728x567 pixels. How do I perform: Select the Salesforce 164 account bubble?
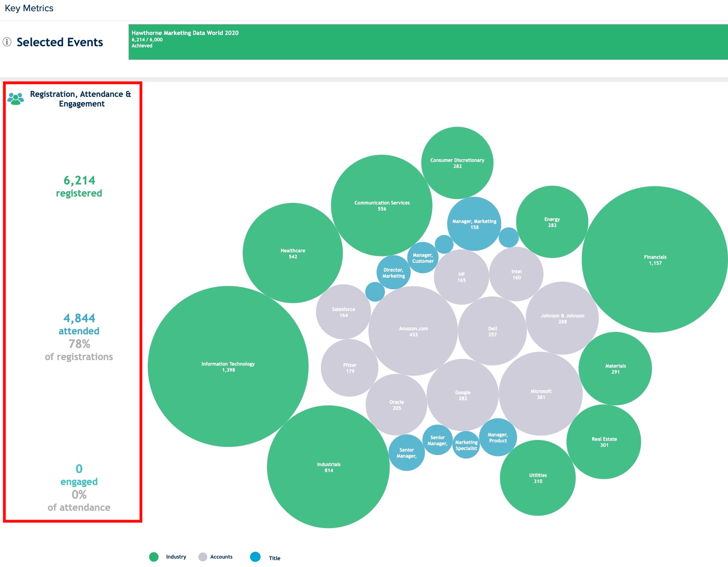(x=343, y=312)
